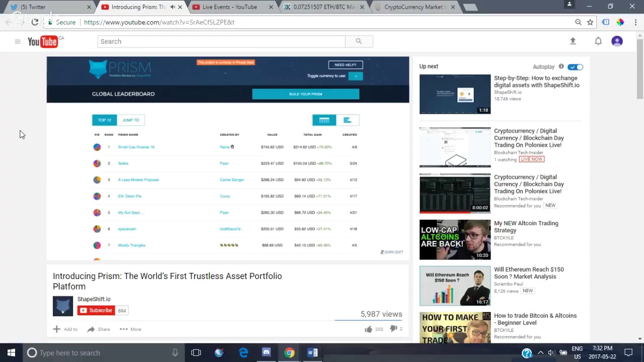Click the zoom magnifier in the address bar
644x362 pixels.
tap(579, 22)
